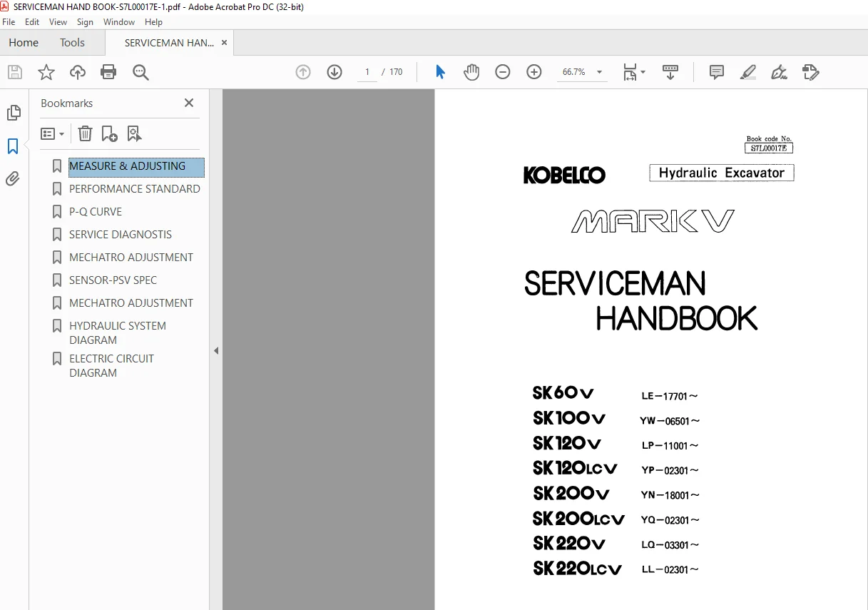
Task: Switch to the Home tab
Action: [x=24, y=43]
